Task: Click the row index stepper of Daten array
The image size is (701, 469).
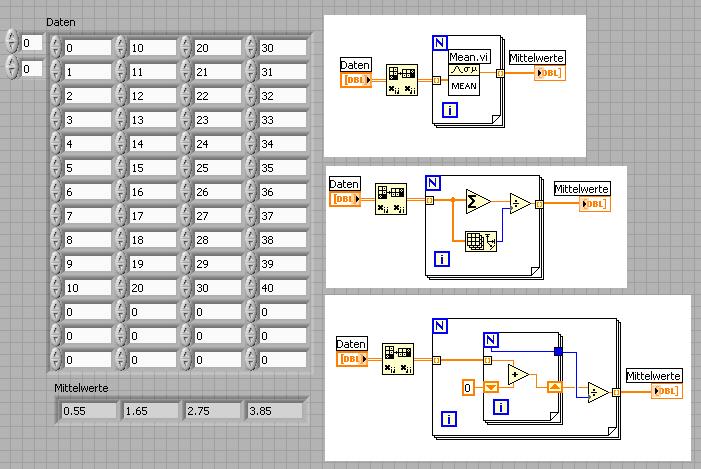Action: click(x=12, y=43)
